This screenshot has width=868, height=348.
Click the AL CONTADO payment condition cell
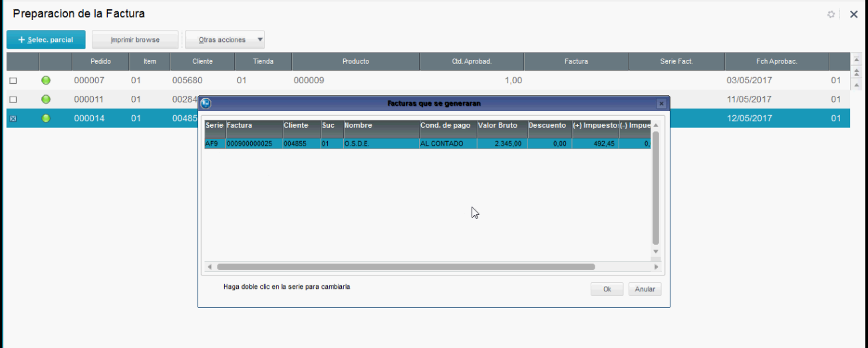448,143
